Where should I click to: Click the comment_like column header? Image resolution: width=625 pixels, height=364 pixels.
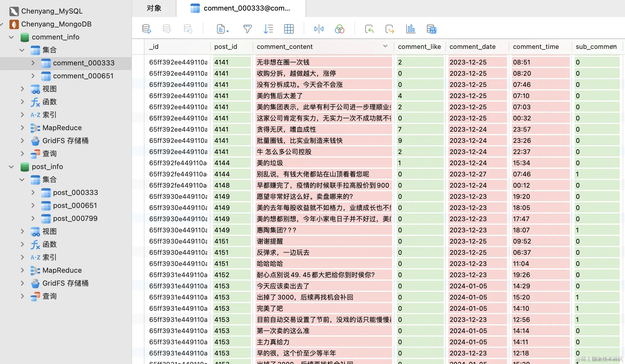point(420,47)
